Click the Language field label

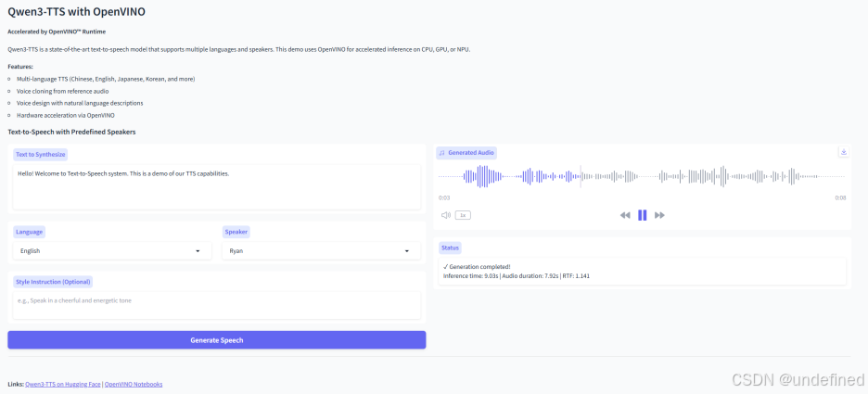tap(30, 232)
